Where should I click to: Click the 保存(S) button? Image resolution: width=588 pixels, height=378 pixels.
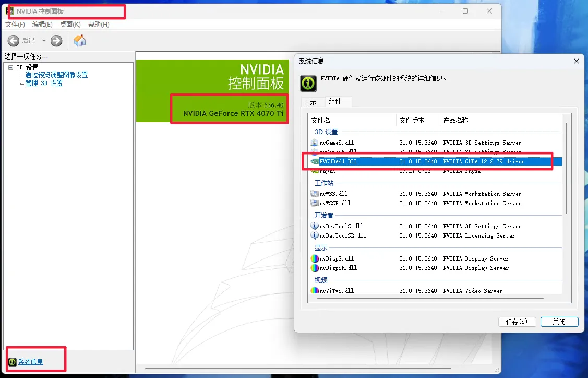517,322
